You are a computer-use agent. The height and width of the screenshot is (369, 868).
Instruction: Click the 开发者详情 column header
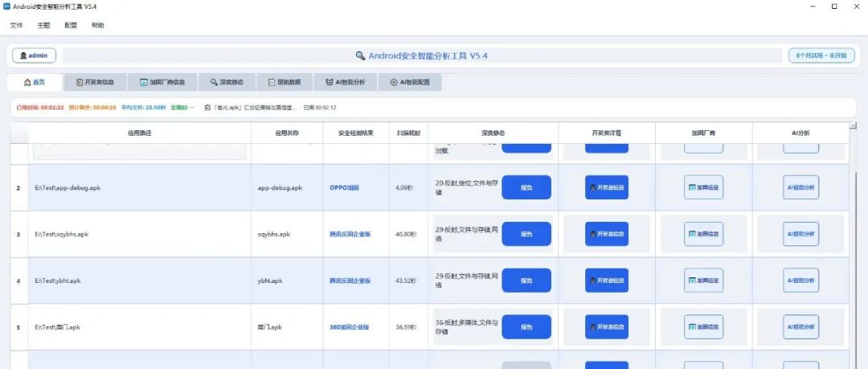point(607,133)
